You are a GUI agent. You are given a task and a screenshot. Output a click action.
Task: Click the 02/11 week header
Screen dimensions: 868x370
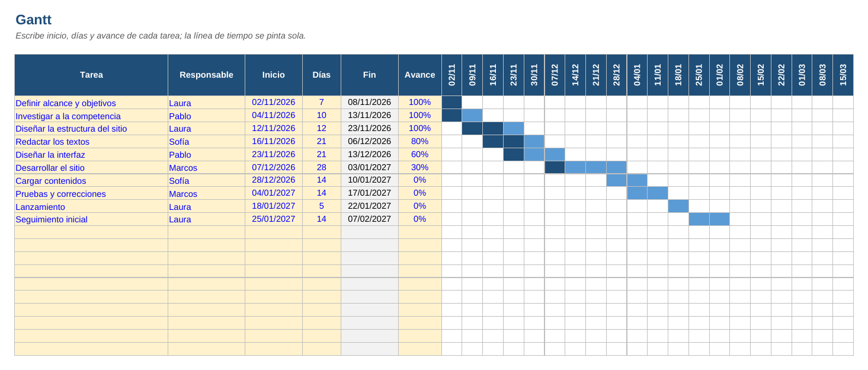coord(452,75)
